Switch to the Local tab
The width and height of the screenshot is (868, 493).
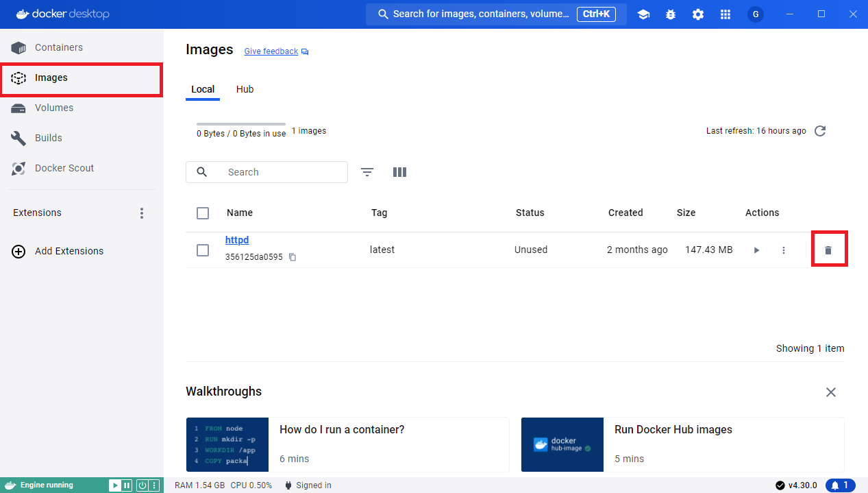pos(203,89)
